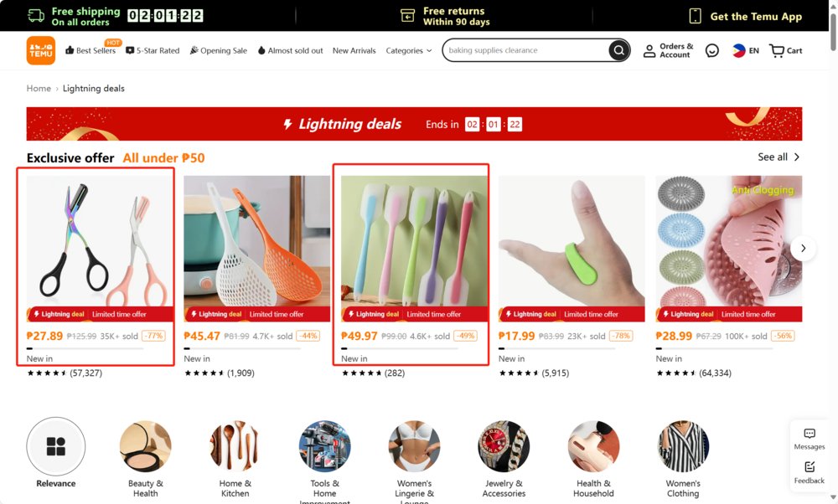Open the Almost sold out section
Viewport: 838px width, 504px height.
click(290, 51)
